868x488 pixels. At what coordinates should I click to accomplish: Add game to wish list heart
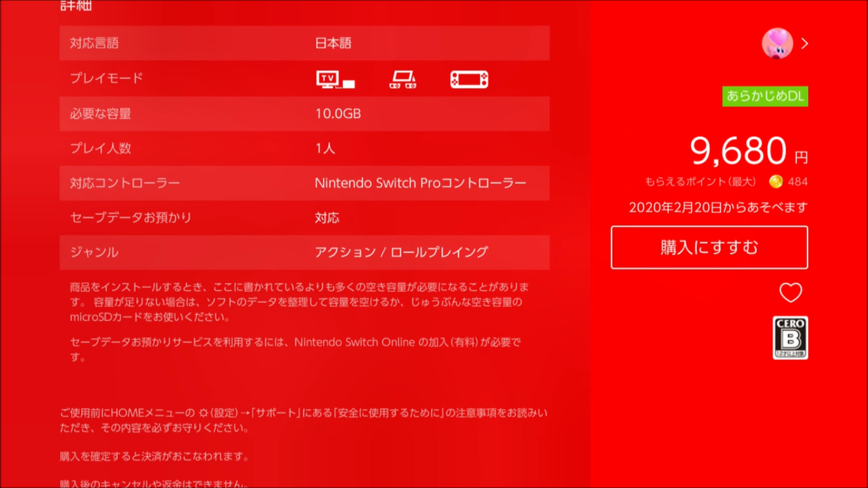790,292
